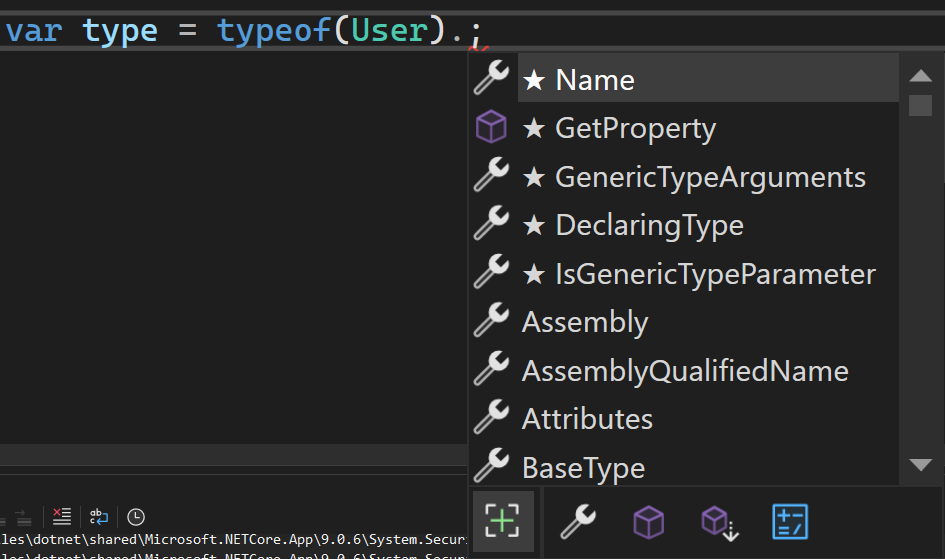This screenshot has height=559, width=945.
Task: Toggle the Methods cube filter button
Action: point(648,522)
